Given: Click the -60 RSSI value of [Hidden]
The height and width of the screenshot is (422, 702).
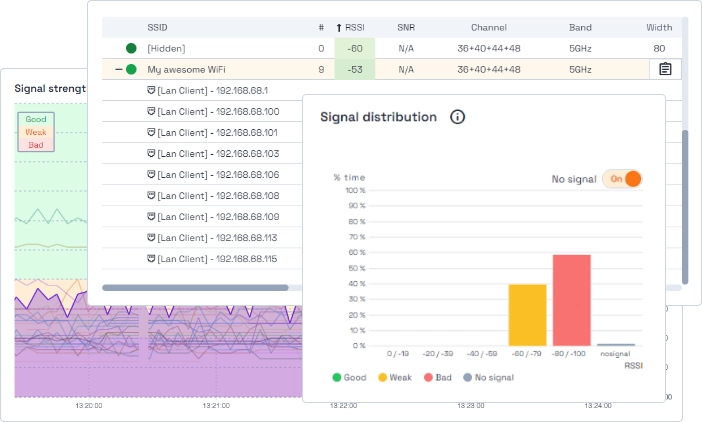Looking at the screenshot, I should [355, 48].
